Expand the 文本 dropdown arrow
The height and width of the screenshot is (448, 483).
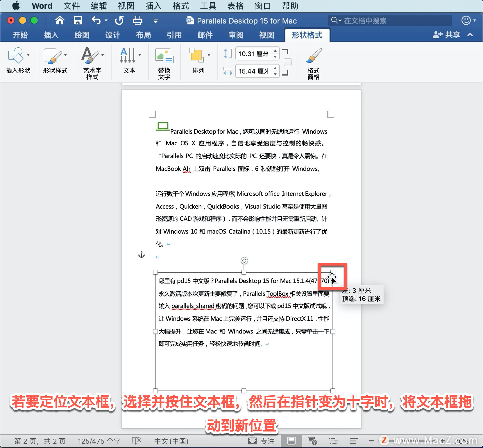[x=140, y=55]
